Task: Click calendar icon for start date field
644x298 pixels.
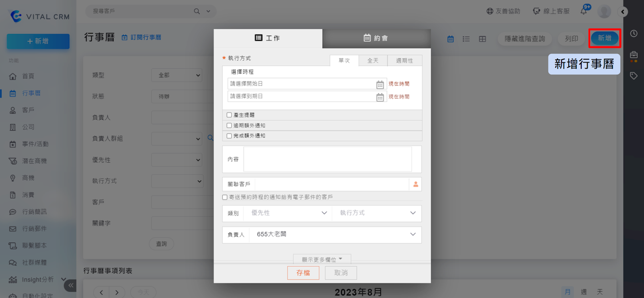Action: [380, 84]
